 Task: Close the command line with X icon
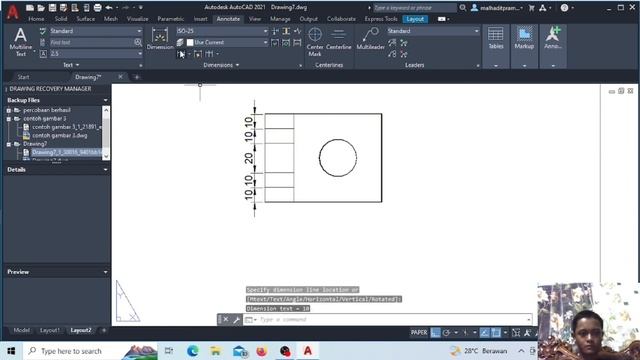point(226,320)
